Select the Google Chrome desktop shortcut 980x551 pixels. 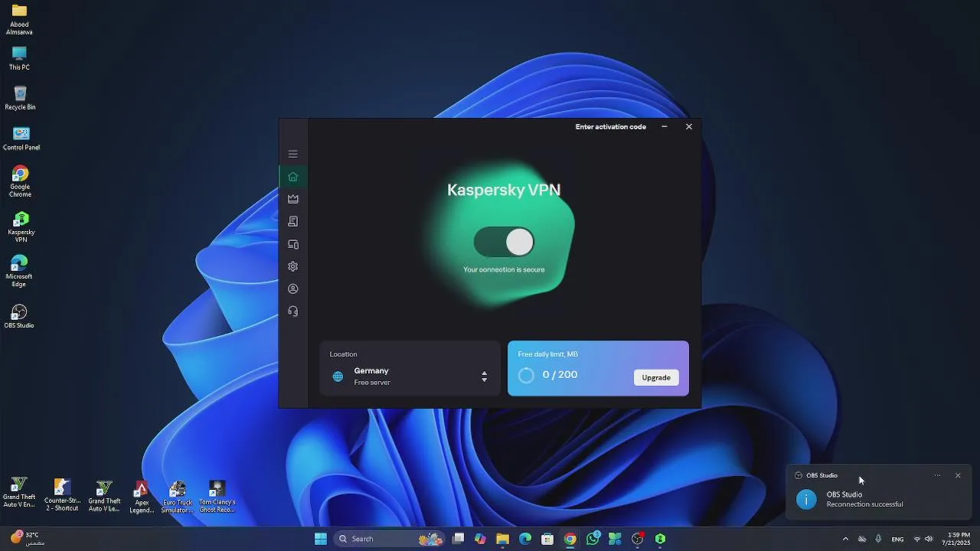pos(20,181)
